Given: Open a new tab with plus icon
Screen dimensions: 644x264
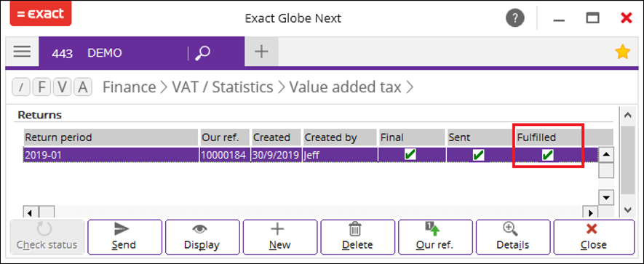Looking at the screenshot, I should point(261,52).
